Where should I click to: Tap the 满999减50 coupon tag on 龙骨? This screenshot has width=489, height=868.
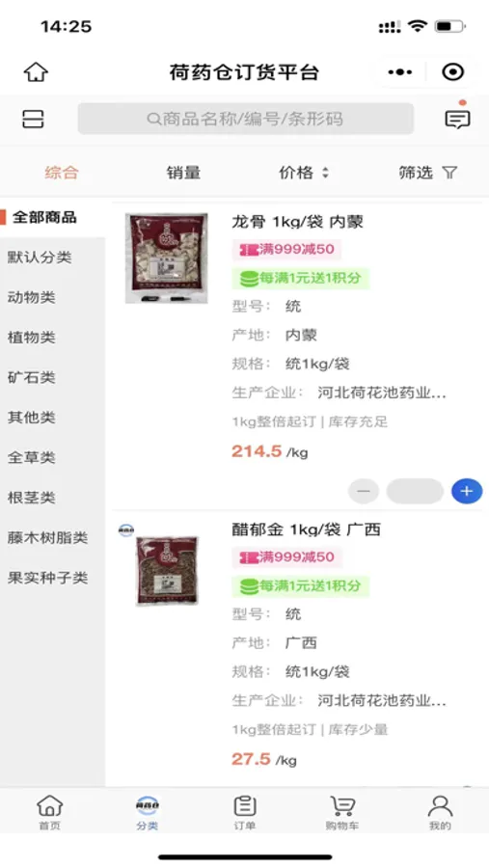click(286, 249)
